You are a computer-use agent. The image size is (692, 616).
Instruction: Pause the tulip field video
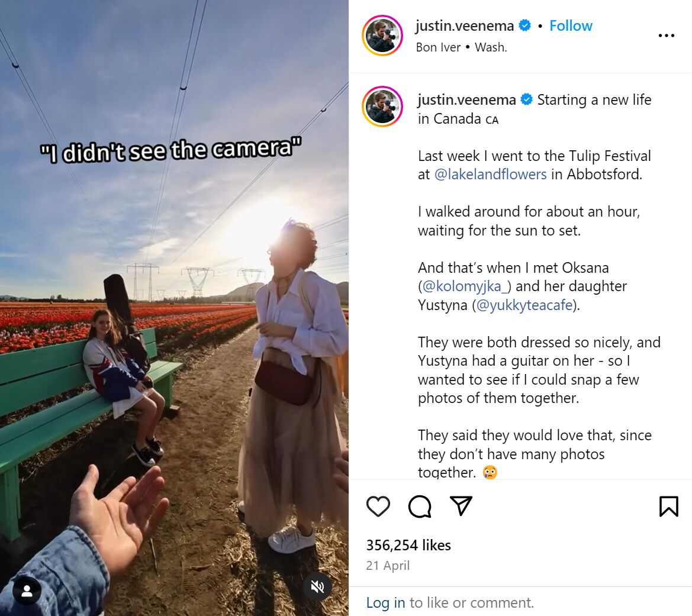pos(174,308)
